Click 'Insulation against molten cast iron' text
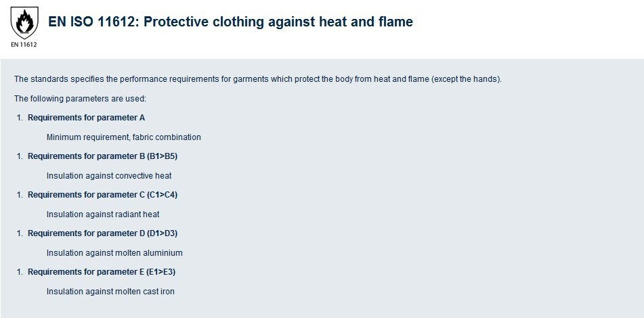The height and width of the screenshot is (318, 644). [110, 292]
